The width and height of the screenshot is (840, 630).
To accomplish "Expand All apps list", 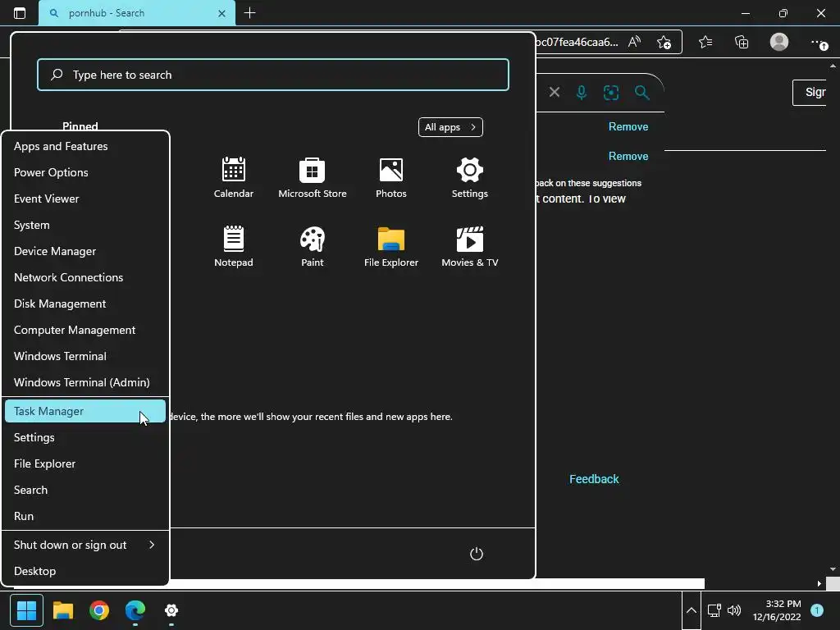I will [450, 127].
